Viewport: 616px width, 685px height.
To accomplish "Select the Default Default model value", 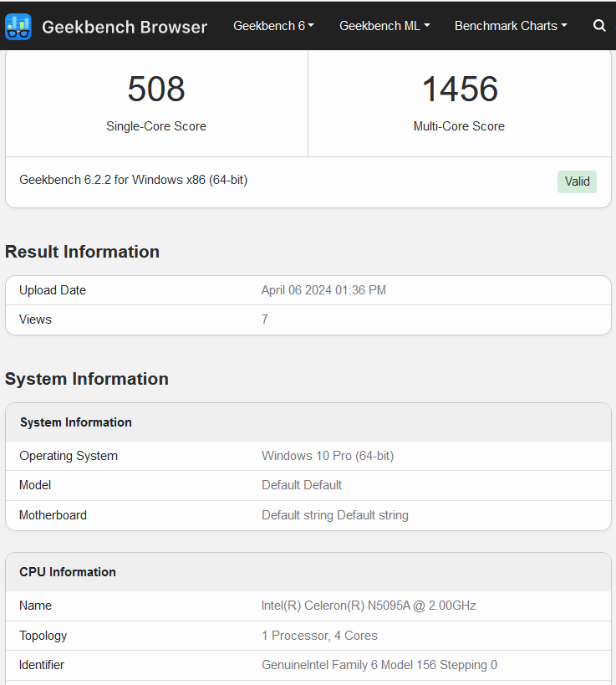I will pyautogui.click(x=302, y=485).
